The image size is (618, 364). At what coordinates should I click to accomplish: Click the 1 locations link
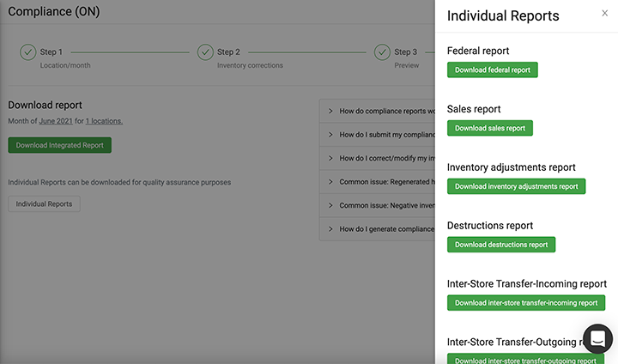[104, 121]
